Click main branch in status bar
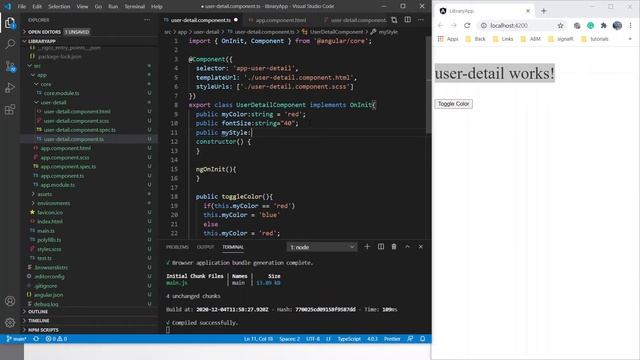 pyautogui.click(x=16, y=339)
